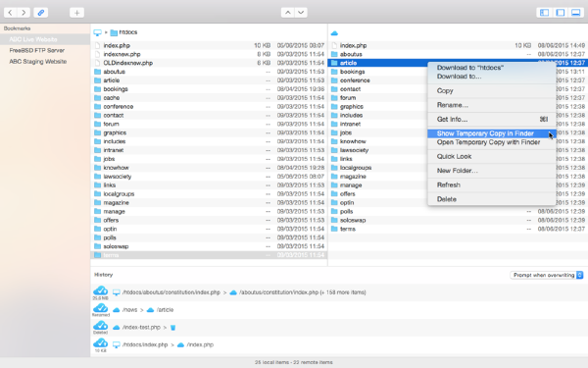Image resolution: width=588 pixels, height=368 pixels.
Task: Select the remote soloswap folder
Action: [x=458, y=220]
